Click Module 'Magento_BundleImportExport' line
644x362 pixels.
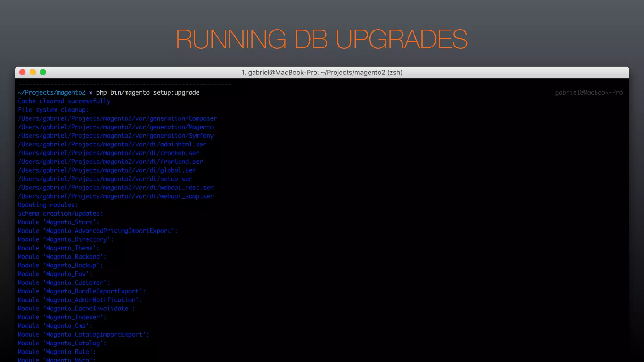(x=82, y=291)
